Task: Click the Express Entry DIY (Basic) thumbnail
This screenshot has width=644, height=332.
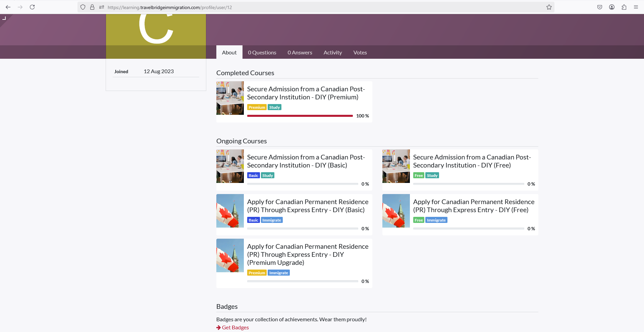Action: pos(230,211)
